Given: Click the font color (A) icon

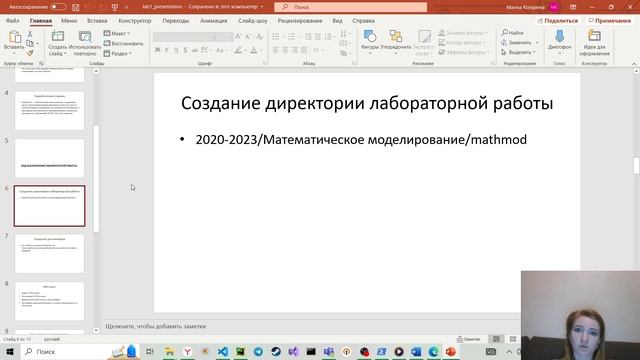Looking at the screenshot, I should 253,50.
